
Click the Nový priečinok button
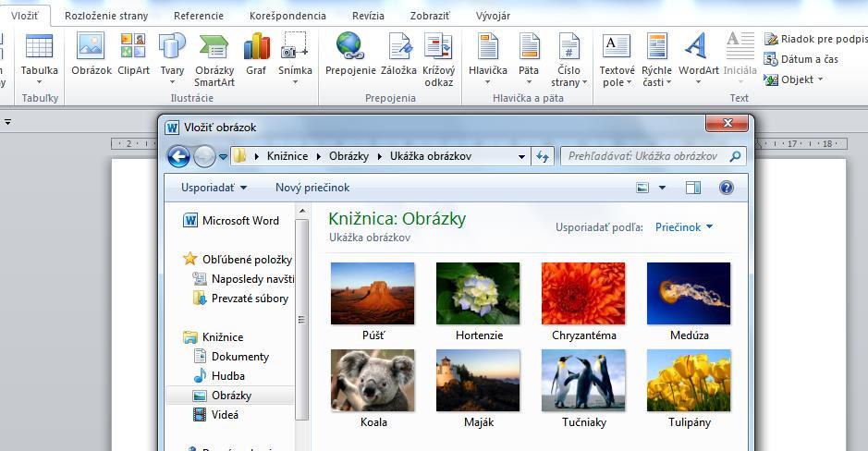click(312, 188)
